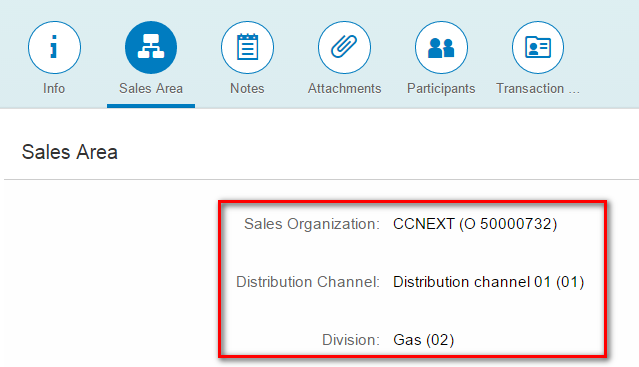
Task: Open the Info circle icon
Action: 54,47
